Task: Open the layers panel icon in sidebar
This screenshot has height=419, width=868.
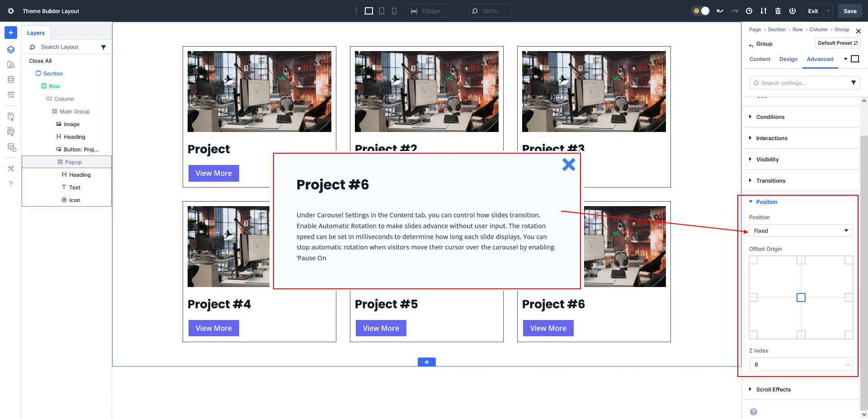Action: click(11, 50)
